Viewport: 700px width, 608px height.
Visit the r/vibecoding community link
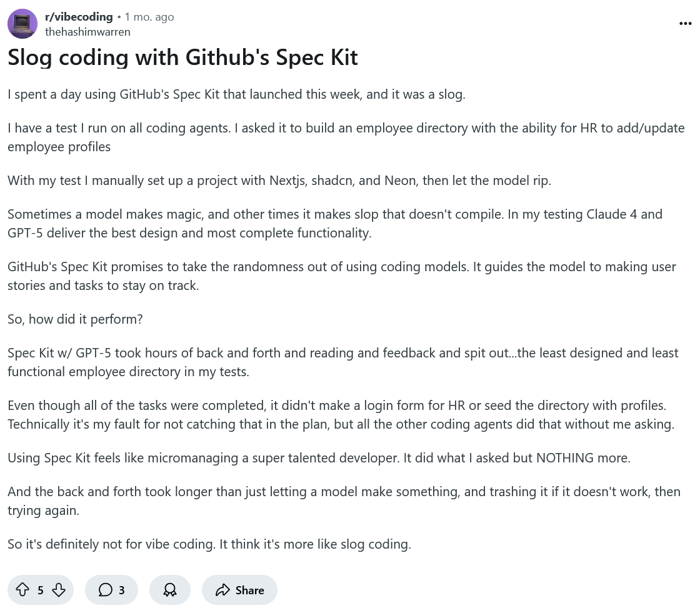pos(79,16)
